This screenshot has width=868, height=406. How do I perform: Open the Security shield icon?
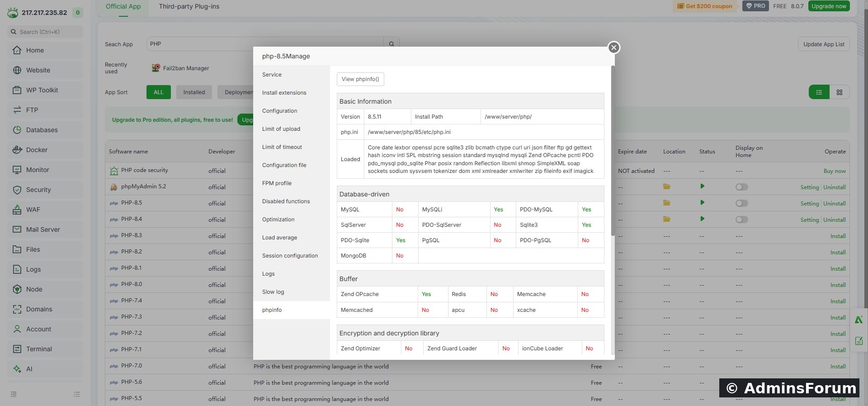point(17,190)
